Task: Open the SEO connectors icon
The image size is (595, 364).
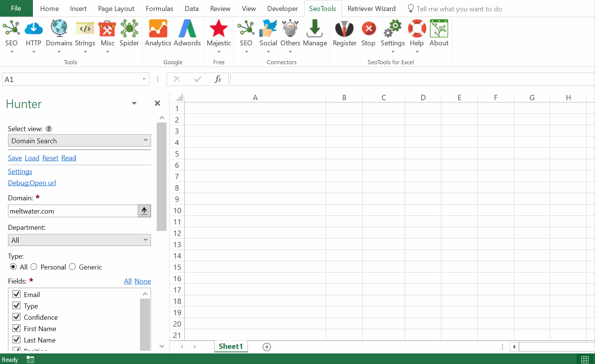Action: 246,29
